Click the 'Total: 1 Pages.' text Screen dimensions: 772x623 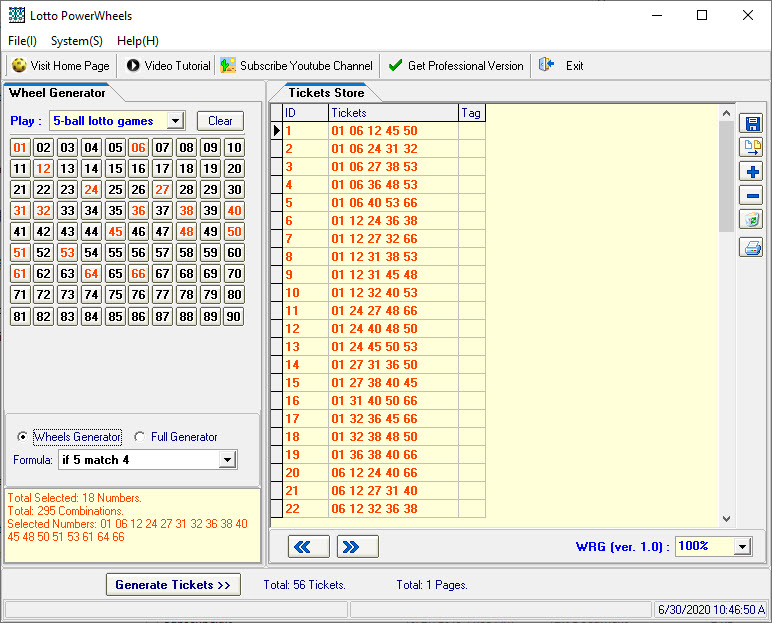(x=432, y=585)
